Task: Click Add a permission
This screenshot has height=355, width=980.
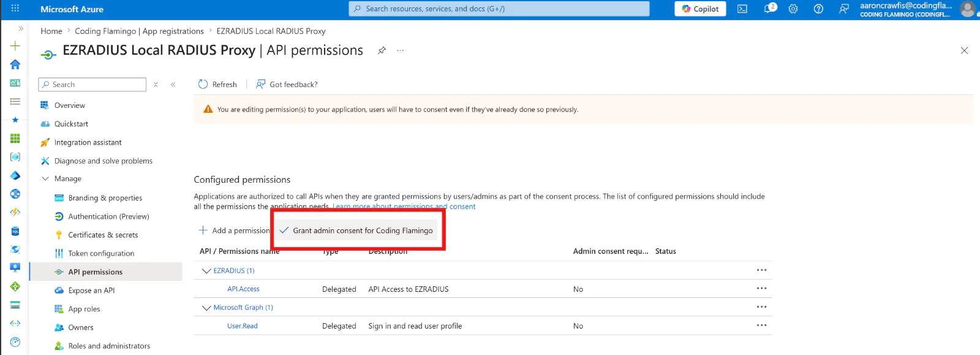Action: click(234, 231)
